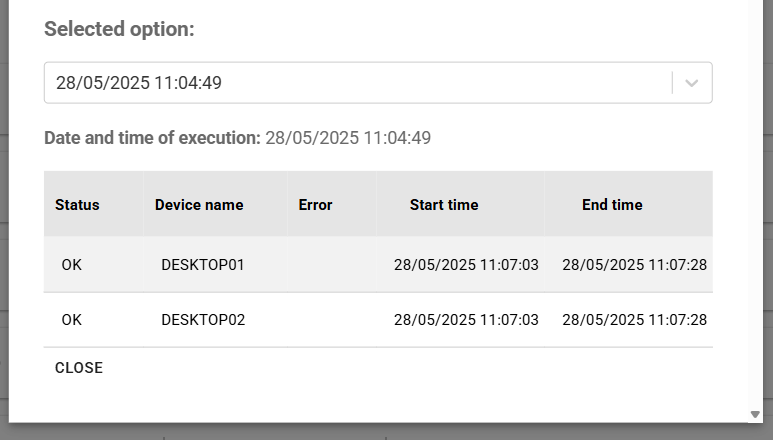Click the Start time column header
The image size is (773, 440).
coord(444,205)
